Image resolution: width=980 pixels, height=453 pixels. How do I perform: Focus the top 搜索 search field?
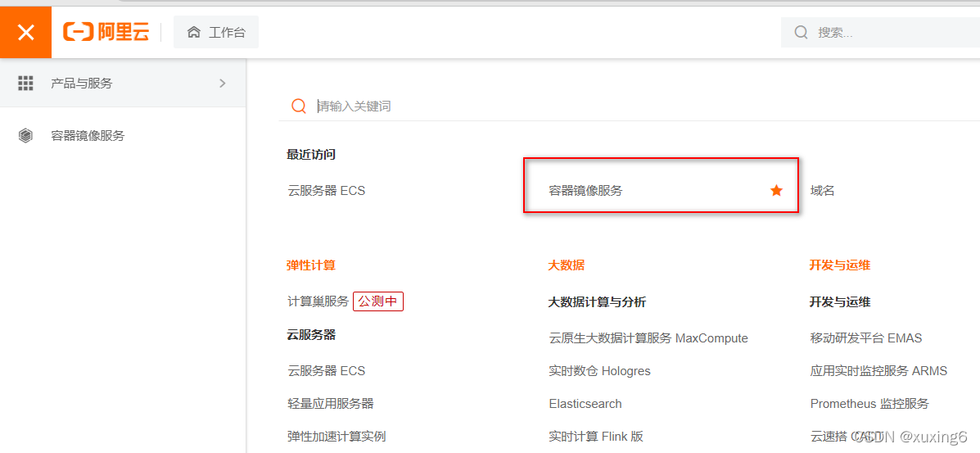[880, 33]
